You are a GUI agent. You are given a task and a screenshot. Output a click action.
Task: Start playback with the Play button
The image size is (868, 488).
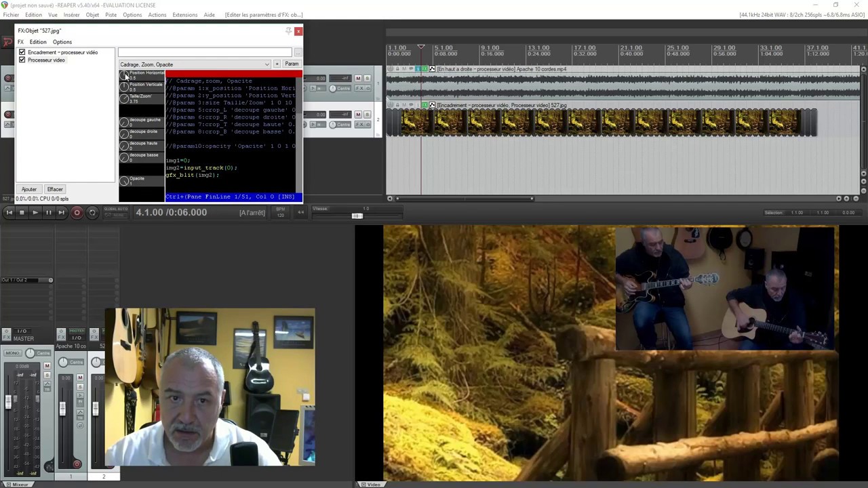point(35,213)
